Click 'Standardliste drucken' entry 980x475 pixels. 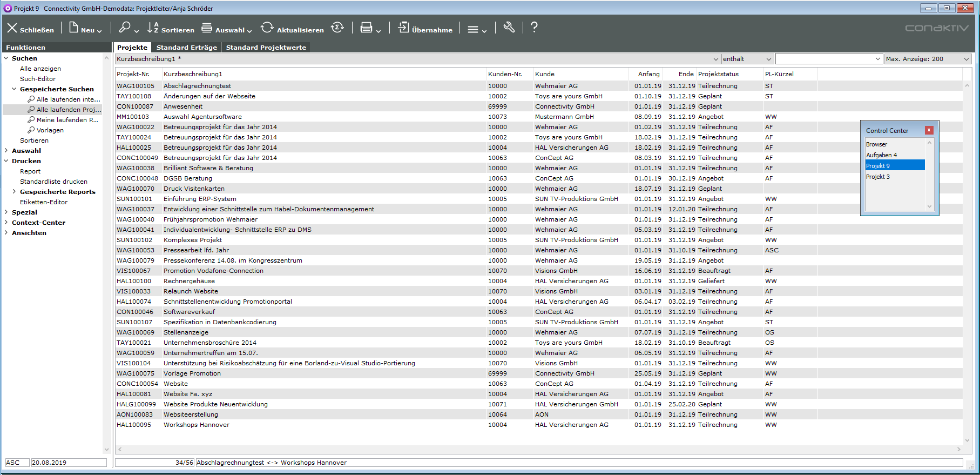click(x=53, y=182)
